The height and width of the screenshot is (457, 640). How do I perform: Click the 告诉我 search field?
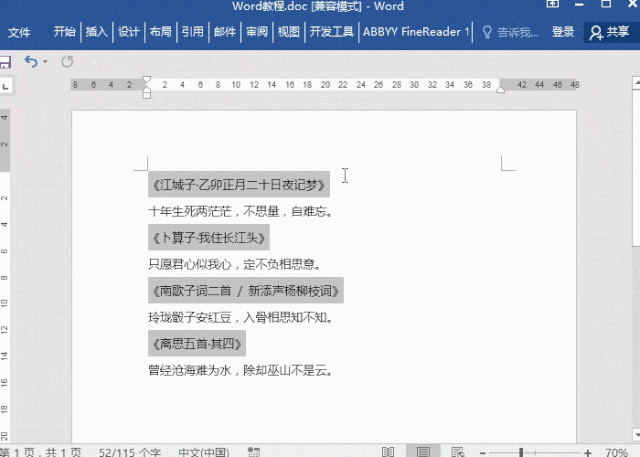518,32
